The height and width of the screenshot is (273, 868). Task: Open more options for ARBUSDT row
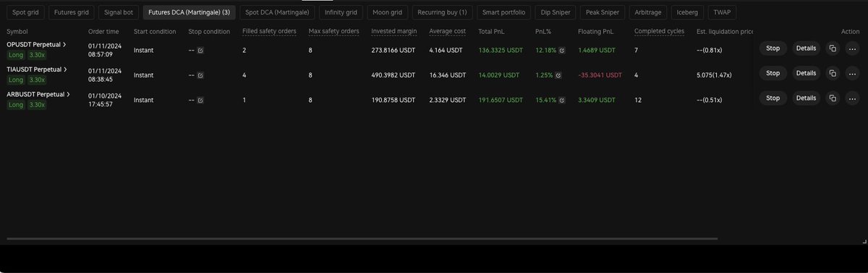pos(851,98)
